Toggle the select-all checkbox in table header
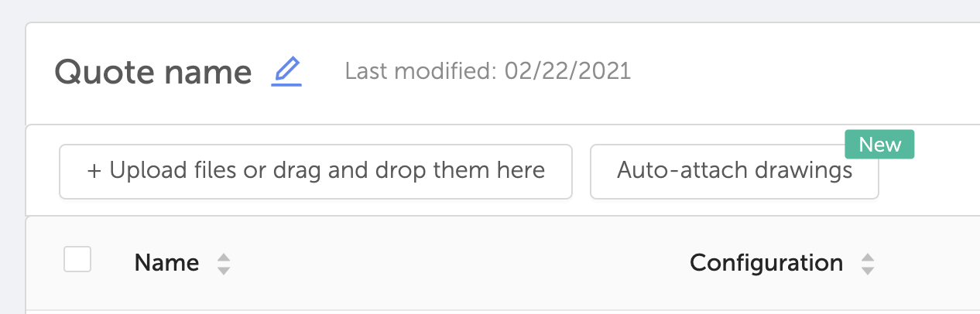980x314 pixels. tap(77, 260)
